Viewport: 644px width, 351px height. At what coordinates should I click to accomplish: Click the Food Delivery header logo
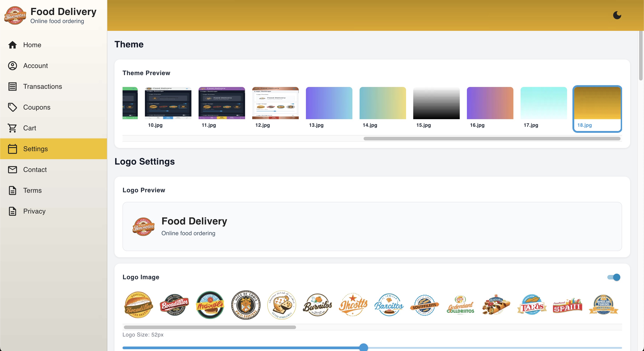[x=15, y=15]
